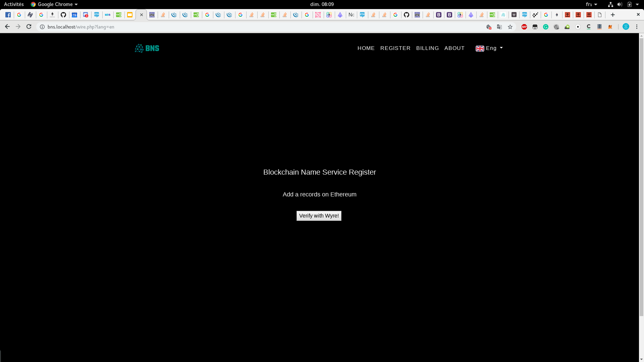Image resolution: width=644 pixels, height=362 pixels.
Task: Open the Eng language dropdown
Action: [489, 48]
